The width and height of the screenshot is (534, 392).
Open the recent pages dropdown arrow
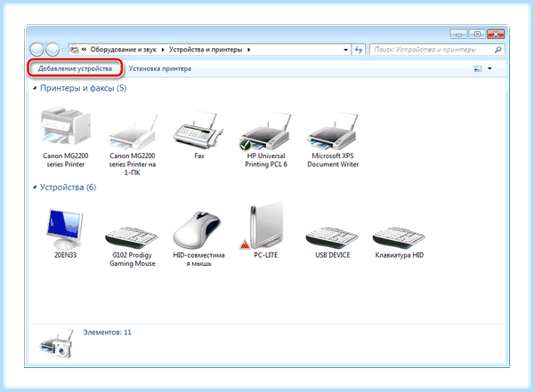[64, 50]
